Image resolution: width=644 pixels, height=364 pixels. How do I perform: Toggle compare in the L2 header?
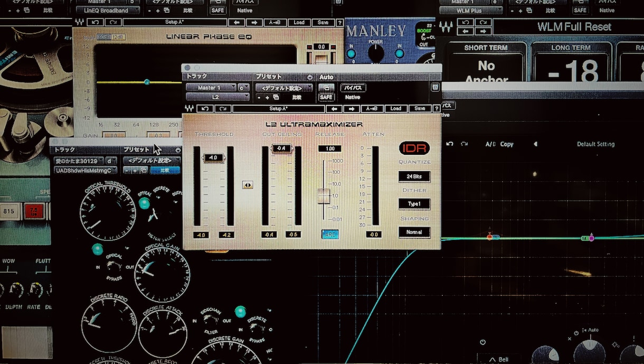coord(297,97)
